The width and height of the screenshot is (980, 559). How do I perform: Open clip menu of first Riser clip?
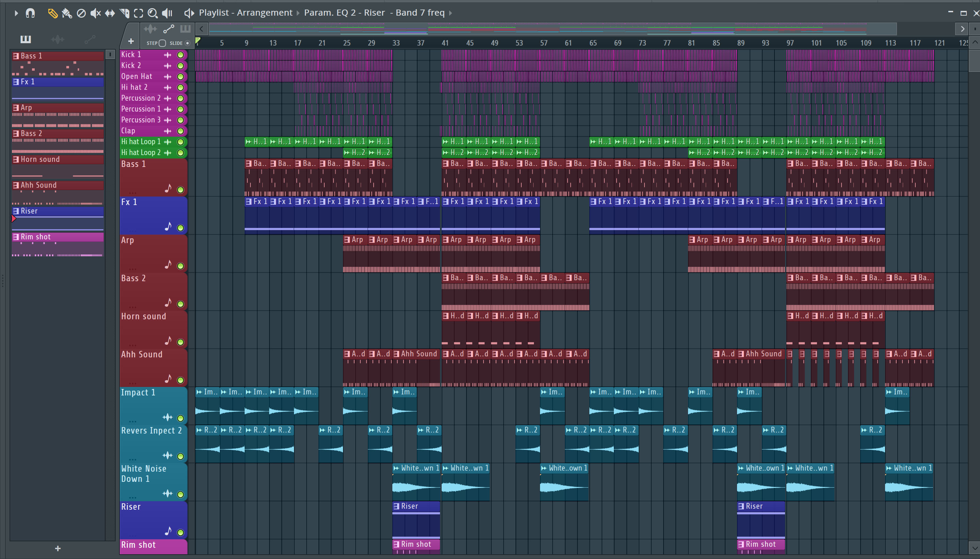pos(396,506)
